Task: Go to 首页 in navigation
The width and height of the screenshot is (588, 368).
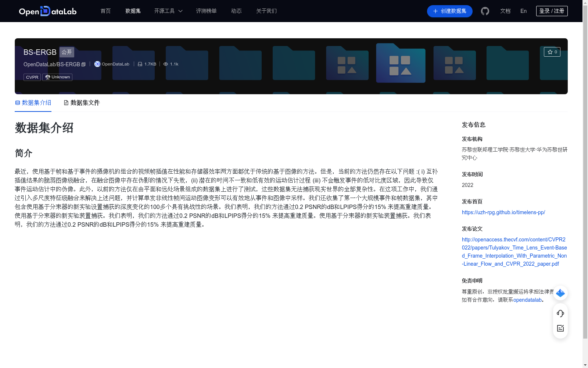Action: [106, 11]
